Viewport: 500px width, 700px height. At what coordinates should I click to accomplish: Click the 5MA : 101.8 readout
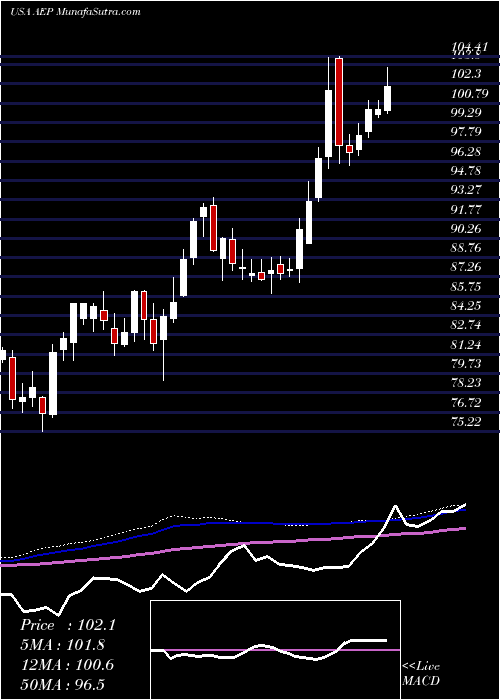[x=63, y=645]
